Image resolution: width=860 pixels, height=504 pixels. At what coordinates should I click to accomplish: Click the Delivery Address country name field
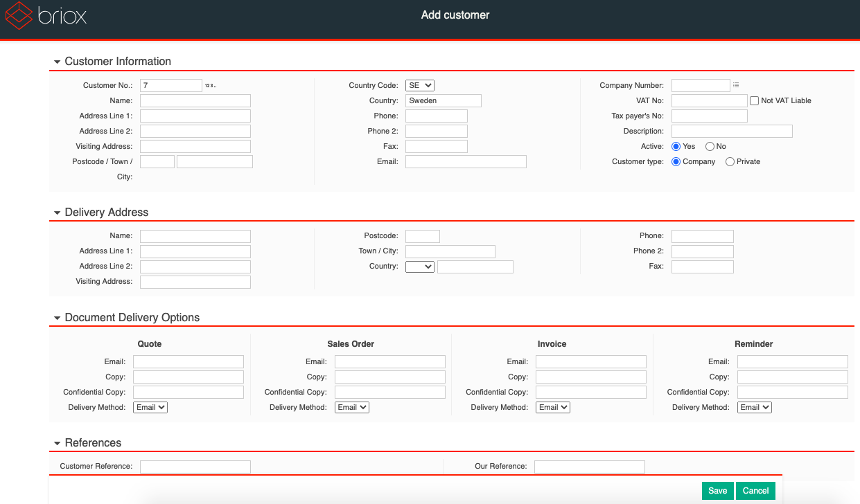click(x=475, y=267)
